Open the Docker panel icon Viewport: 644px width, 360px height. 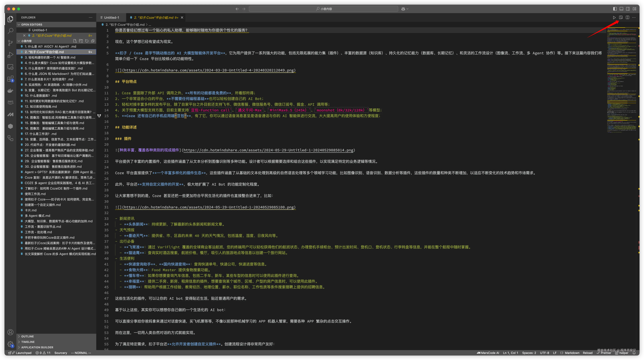coord(10,91)
